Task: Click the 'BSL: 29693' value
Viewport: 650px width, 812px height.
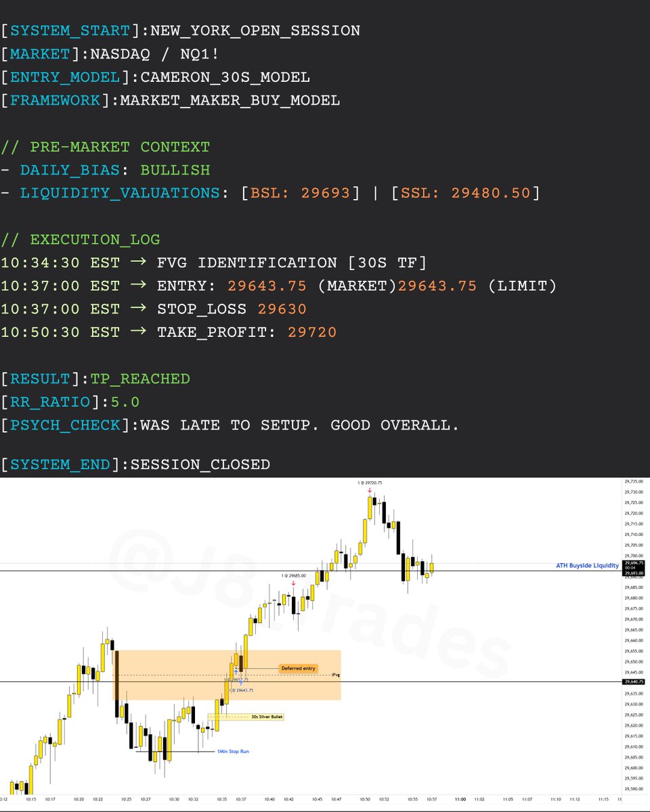Action: (301, 193)
